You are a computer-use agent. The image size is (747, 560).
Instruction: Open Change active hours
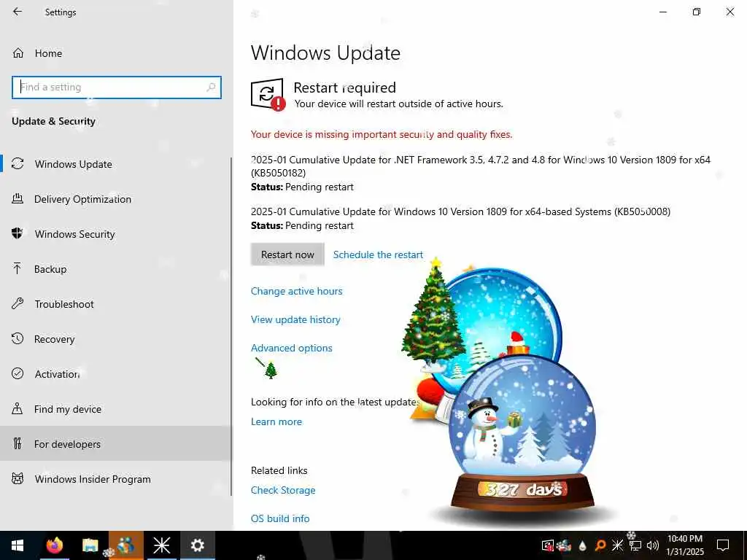click(296, 291)
